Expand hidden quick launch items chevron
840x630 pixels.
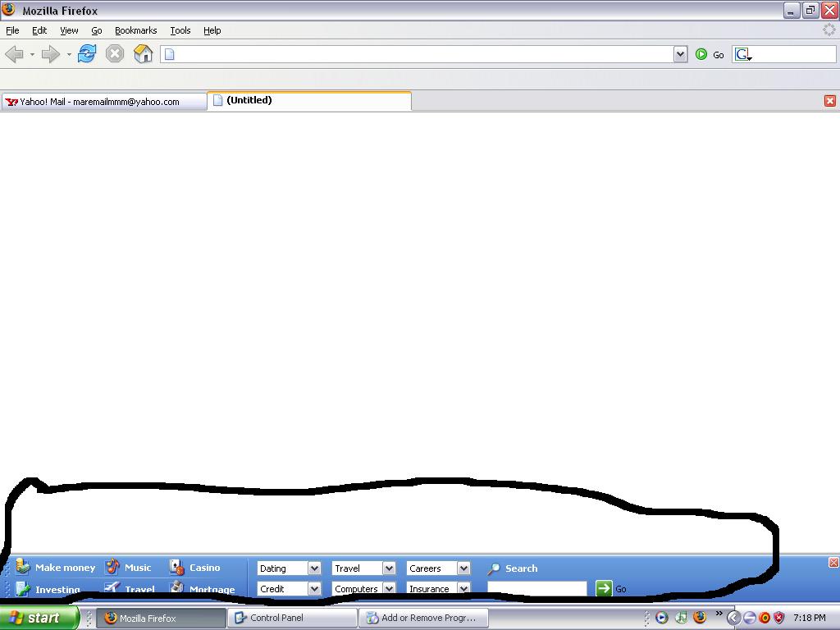[x=719, y=614]
